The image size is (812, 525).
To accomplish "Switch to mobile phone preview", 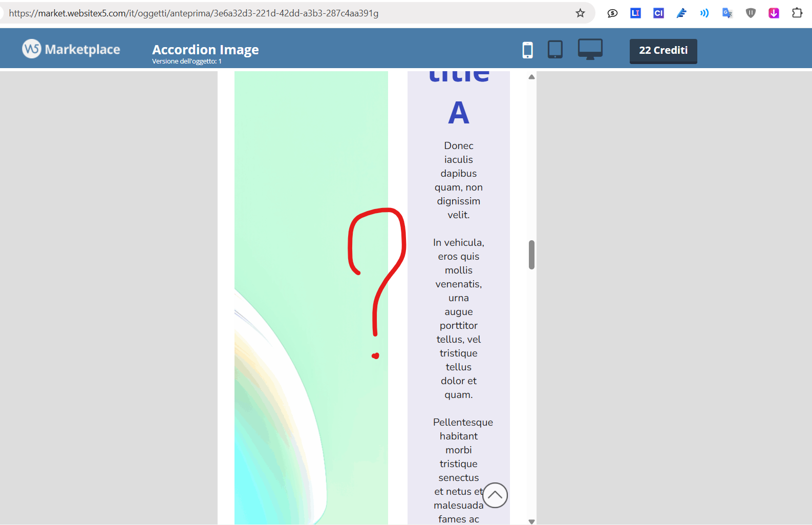I will click(x=527, y=50).
